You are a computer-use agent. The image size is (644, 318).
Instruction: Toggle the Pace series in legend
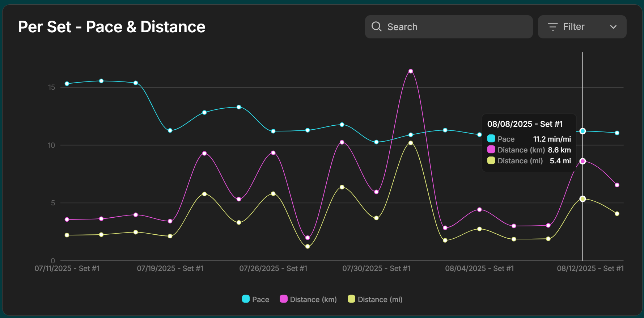[260, 300]
